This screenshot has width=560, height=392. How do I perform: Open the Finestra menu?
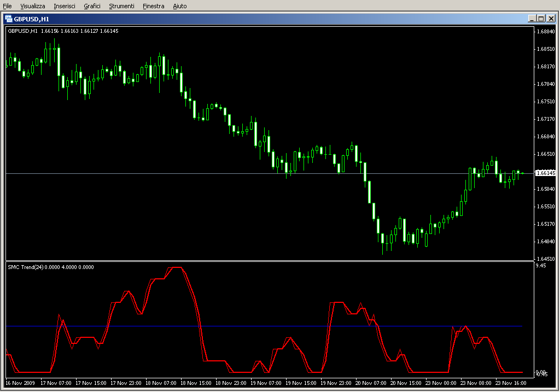click(x=154, y=6)
